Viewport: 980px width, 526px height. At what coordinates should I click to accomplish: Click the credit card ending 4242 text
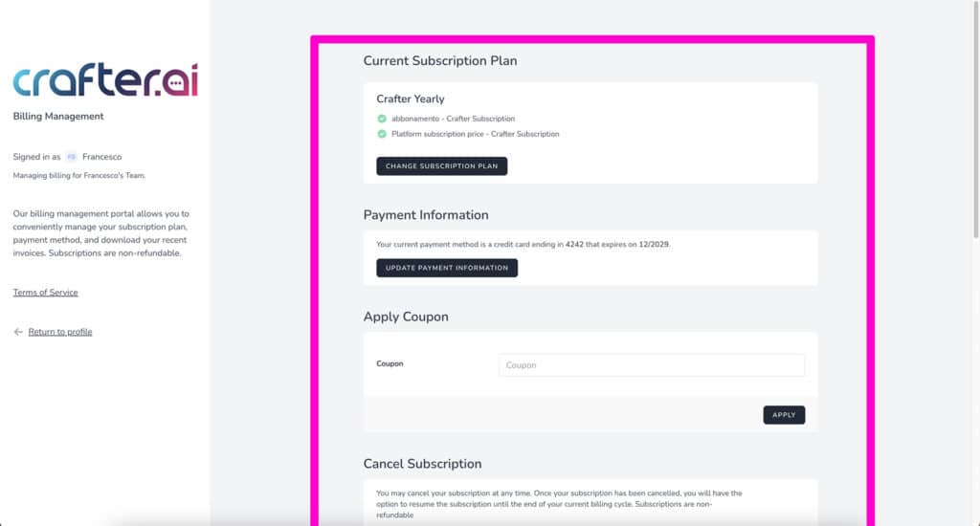[x=523, y=244]
